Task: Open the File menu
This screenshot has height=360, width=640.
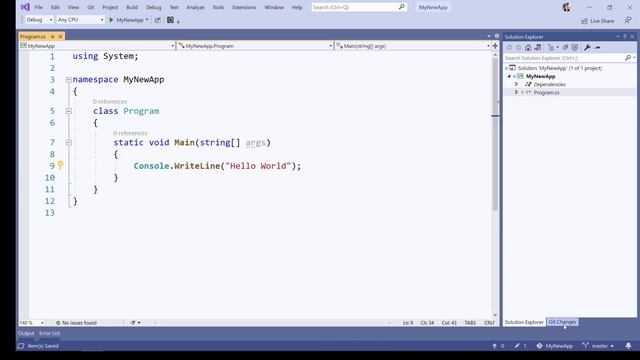Action: pos(38,7)
